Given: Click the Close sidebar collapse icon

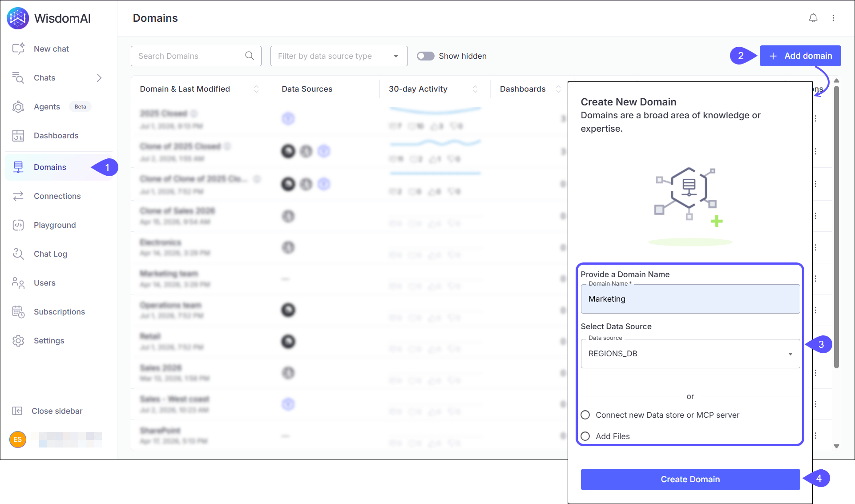Looking at the screenshot, I should (17, 411).
